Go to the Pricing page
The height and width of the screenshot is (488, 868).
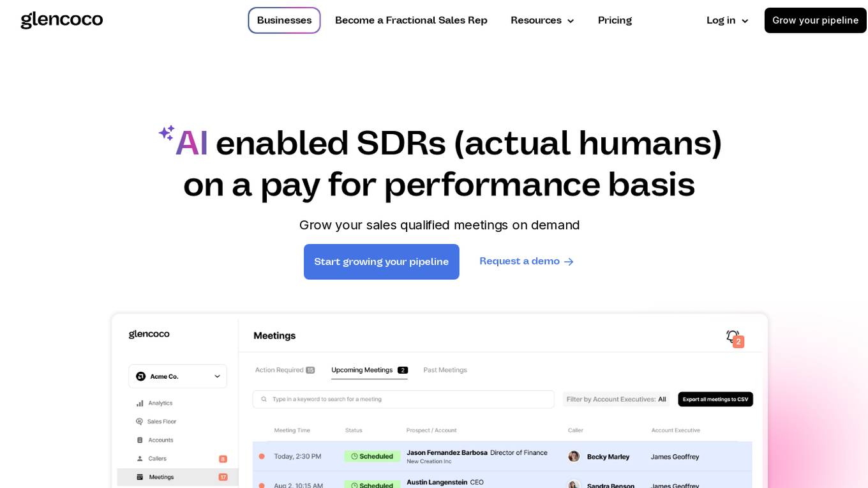click(x=615, y=20)
